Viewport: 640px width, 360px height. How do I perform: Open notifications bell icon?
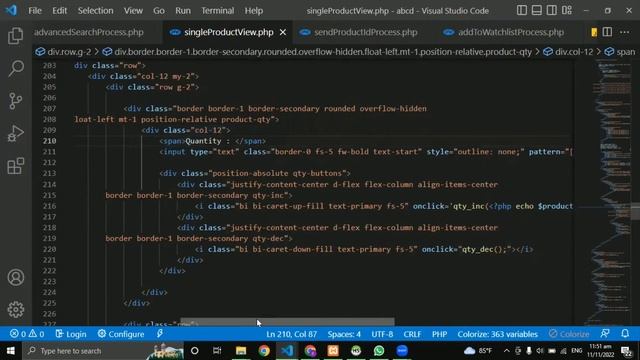tap(625, 334)
